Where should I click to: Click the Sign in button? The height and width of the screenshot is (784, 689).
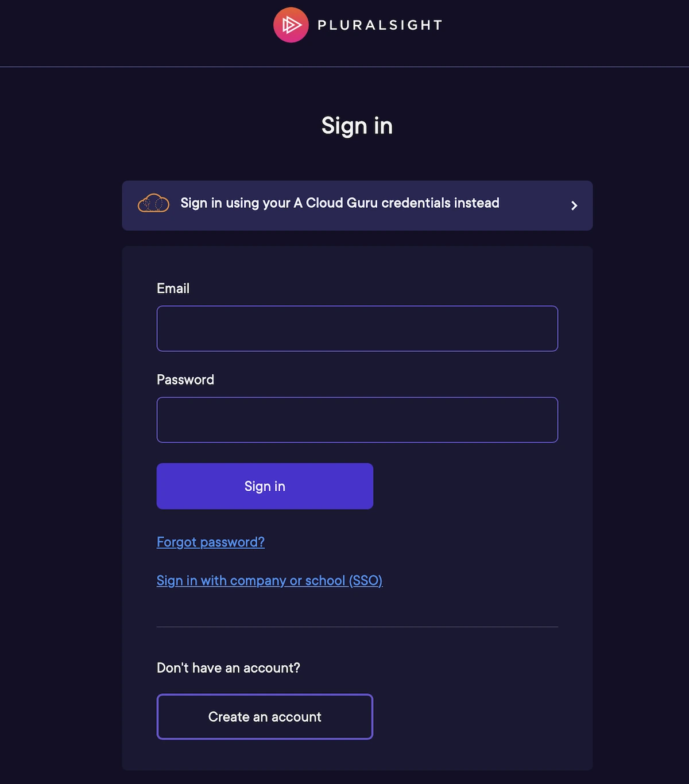tap(265, 486)
